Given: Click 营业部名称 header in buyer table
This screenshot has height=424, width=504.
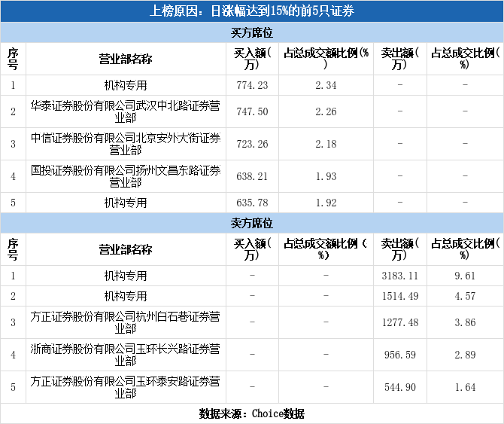Looking at the screenshot, I should click(x=126, y=59).
